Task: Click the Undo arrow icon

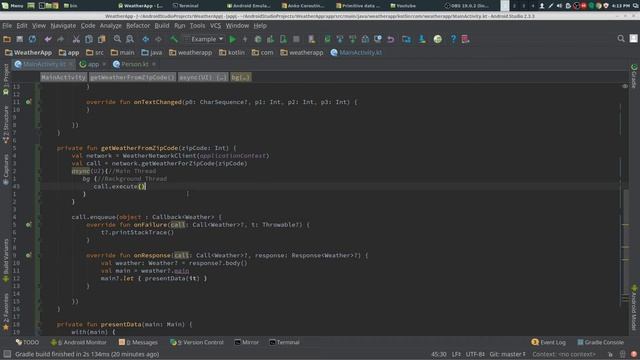Action: (48, 39)
